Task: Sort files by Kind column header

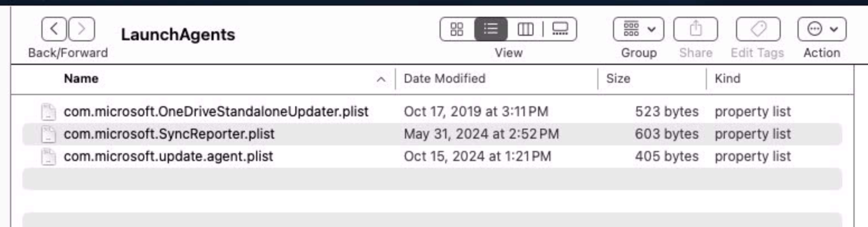Action: tap(728, 79)
